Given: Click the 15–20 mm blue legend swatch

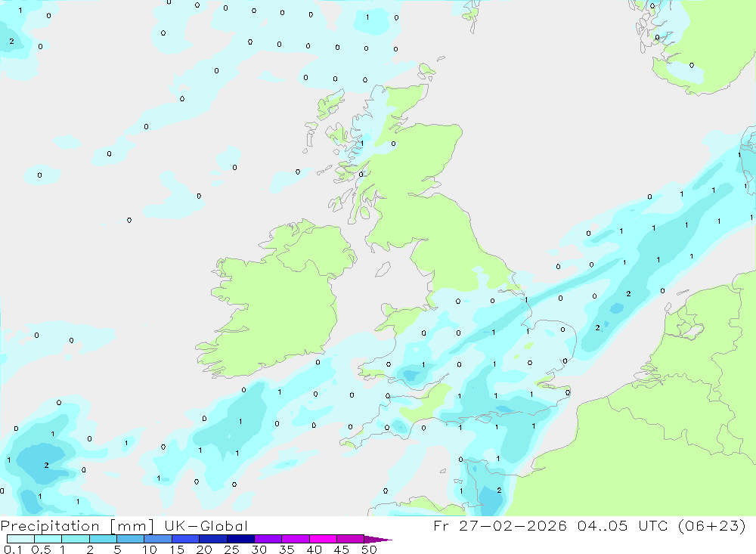Looking at the screenshot, I should pos(186,539).
